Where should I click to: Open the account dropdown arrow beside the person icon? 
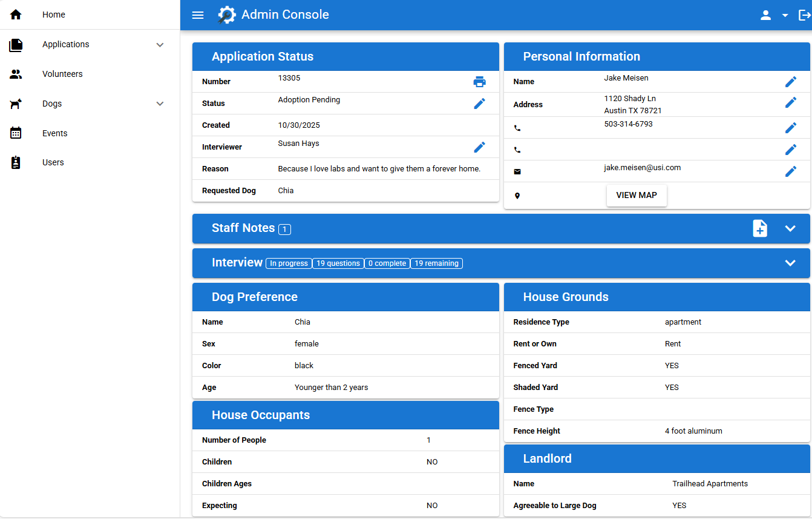click(784, 15)
